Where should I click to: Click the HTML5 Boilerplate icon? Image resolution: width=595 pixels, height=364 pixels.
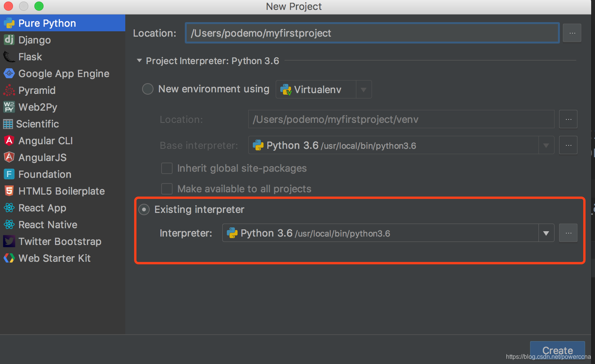9,191
